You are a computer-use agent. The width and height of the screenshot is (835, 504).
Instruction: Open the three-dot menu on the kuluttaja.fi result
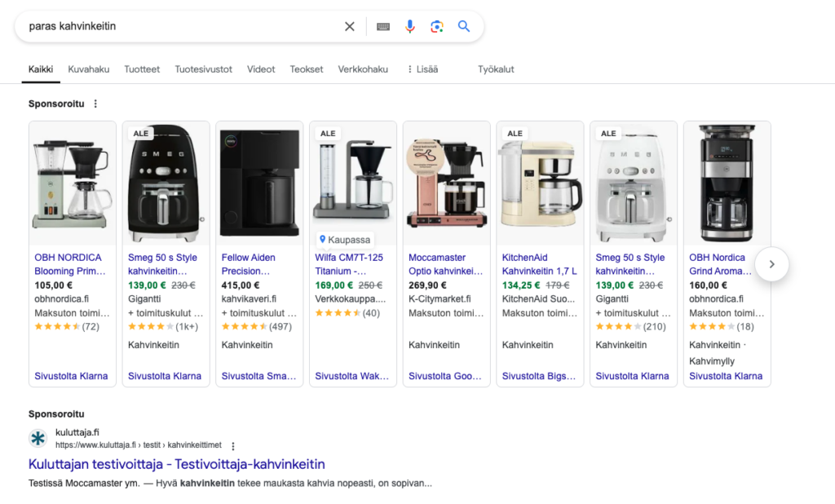(x=233, y=446)
